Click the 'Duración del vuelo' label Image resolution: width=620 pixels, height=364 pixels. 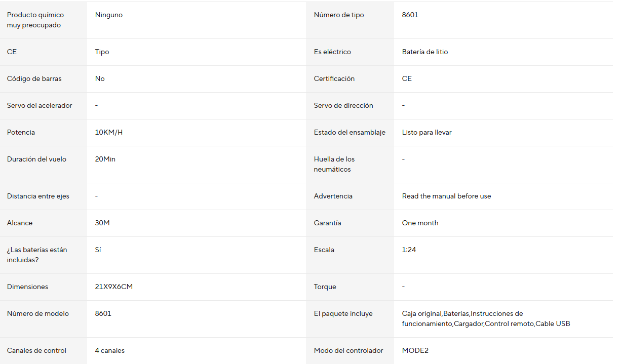36,159
